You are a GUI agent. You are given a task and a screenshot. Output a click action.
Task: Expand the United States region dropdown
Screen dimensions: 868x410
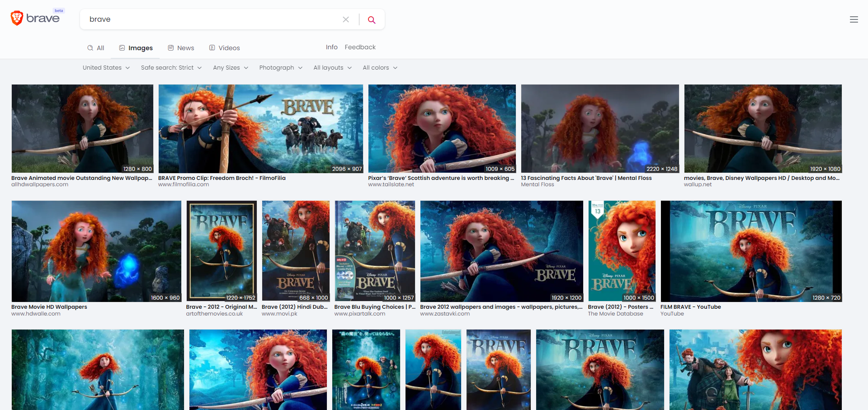coord(106,68)
